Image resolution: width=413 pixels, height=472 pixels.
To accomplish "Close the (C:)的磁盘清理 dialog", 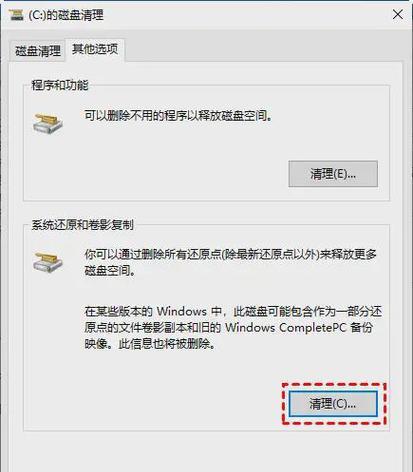I will [x=398, y=15].
